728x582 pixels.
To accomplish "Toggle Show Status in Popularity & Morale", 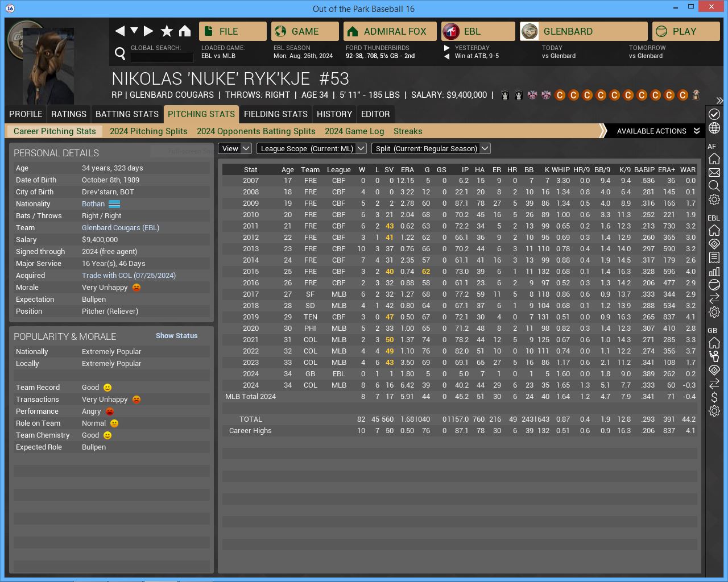I will (176, 336).
